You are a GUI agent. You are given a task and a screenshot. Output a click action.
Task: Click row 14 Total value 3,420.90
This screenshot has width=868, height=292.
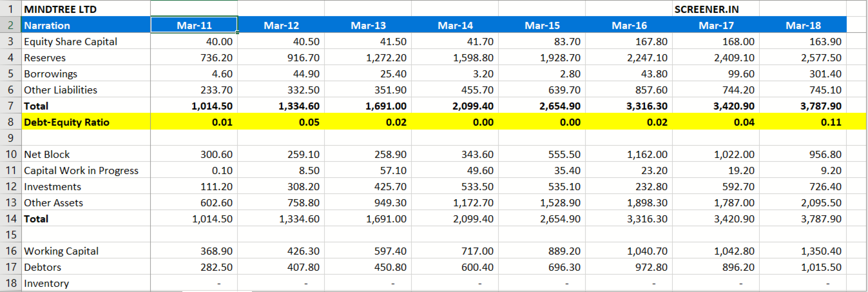[x=734, y=219]
